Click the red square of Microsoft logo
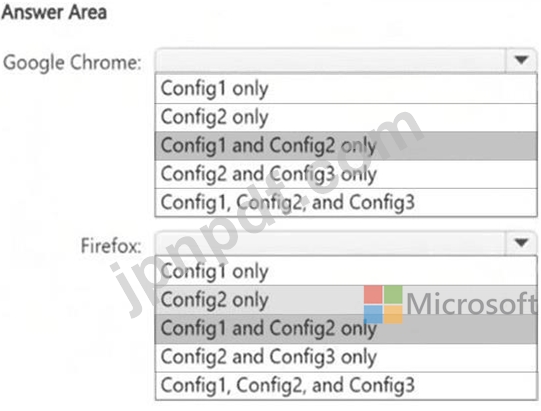 (x=373, y=294)
